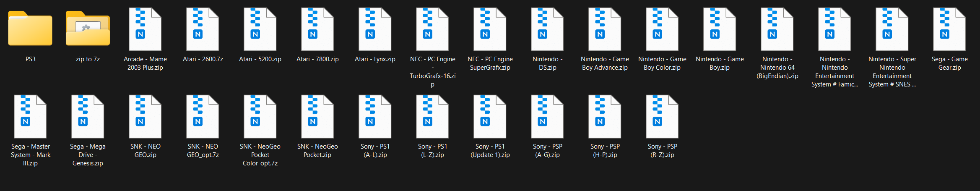This screenshot has height=191, width=980.
Task: Select the Atari - 5200.zip archive icon
Action: click(x=260, y=29)
